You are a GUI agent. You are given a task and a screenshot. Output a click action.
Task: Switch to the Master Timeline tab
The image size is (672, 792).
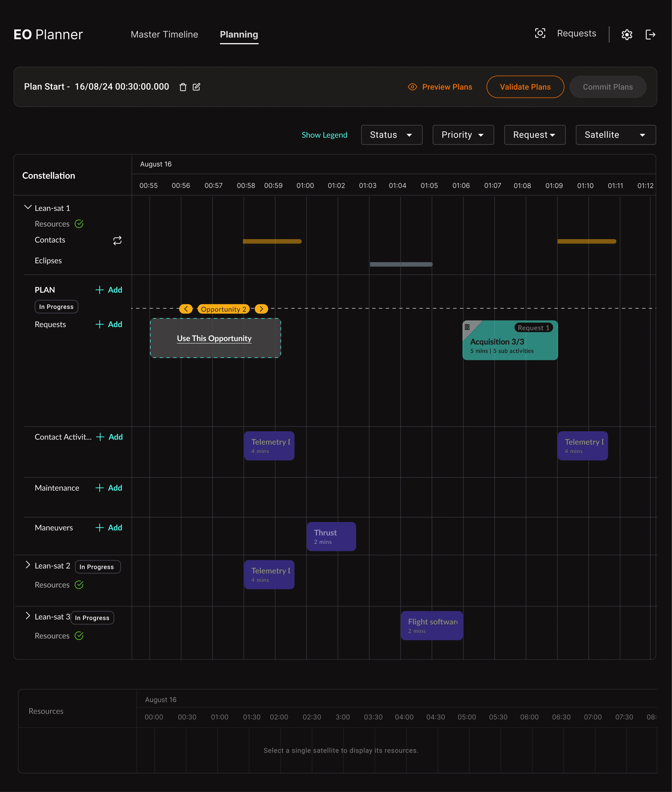pyautogui.click(x=164, y=34)
